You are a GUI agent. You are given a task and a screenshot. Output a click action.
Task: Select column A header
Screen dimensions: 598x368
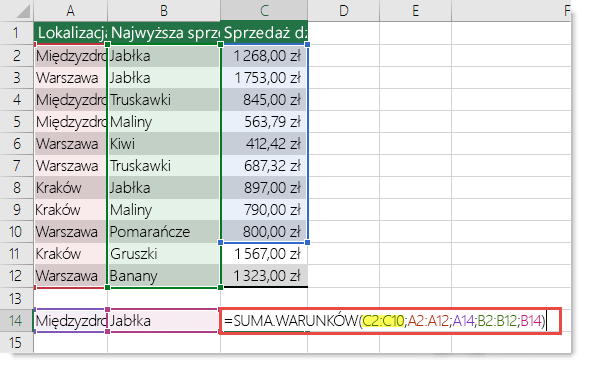click(x=71, y=10)
